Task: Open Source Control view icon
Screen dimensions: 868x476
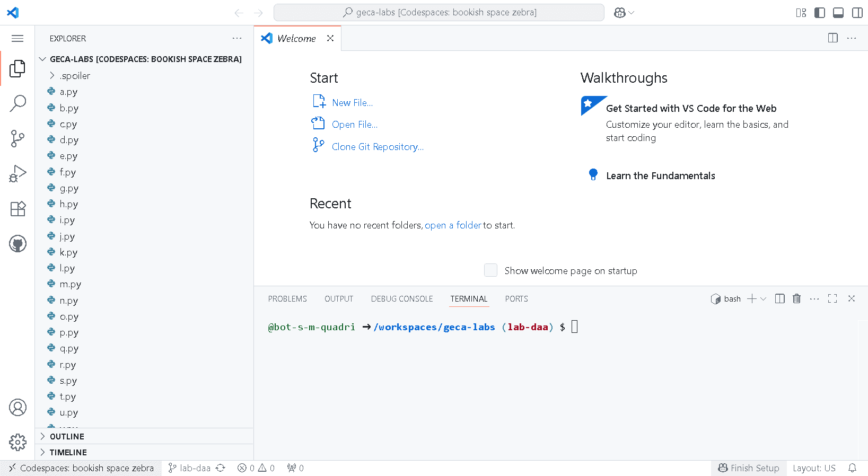Action: pyautogui.click(x=17, y=138)
